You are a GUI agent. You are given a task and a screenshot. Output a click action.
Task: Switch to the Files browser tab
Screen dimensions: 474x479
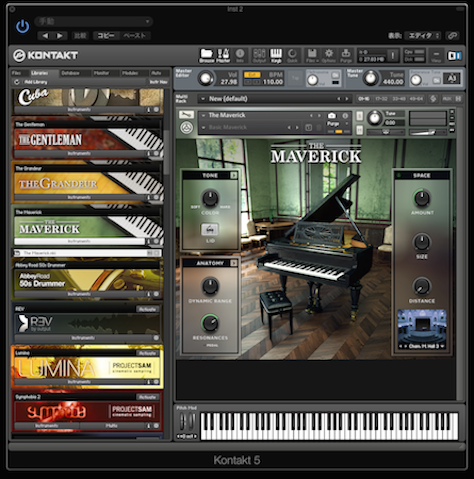tap(16, 73)
